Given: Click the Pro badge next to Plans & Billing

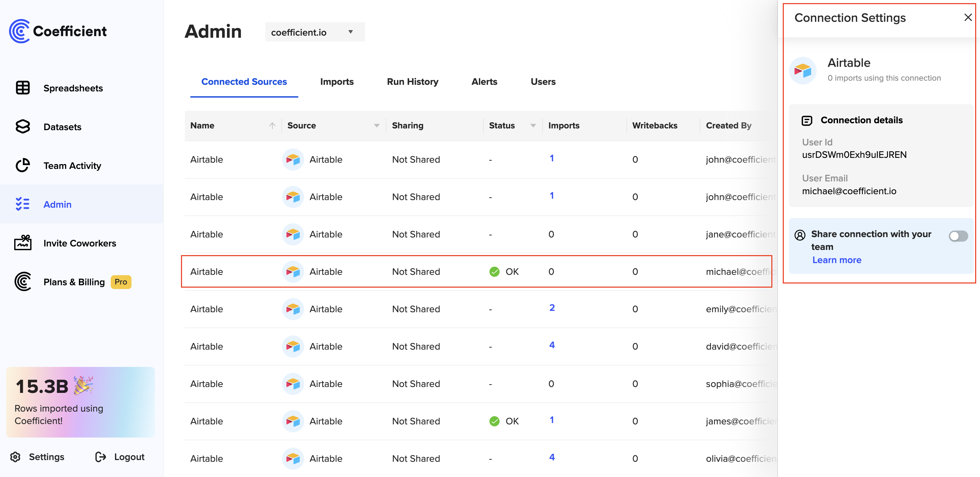Looking at the screenshot, I should tap(121, 282).
